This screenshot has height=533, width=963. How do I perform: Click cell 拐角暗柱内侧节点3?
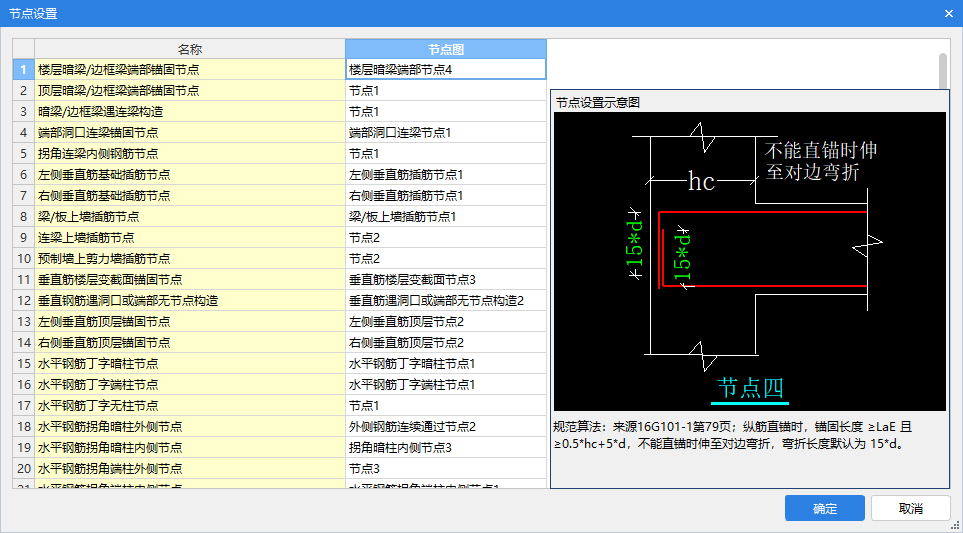pos(446,448)
